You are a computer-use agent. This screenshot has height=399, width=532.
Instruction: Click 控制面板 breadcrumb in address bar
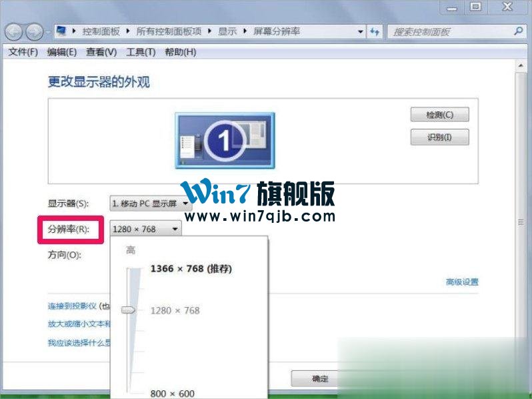pyautogui.click(x=101, y=31)
